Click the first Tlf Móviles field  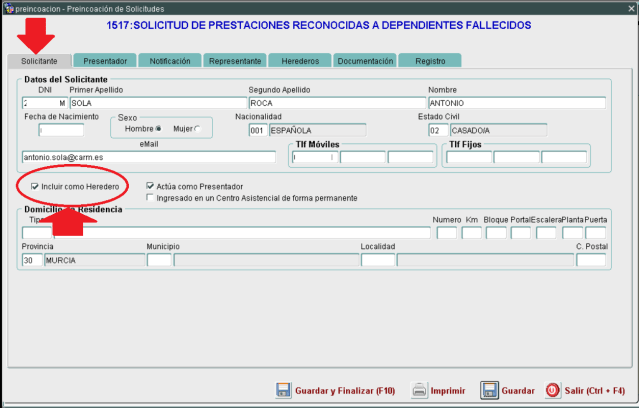coord(315,157)
